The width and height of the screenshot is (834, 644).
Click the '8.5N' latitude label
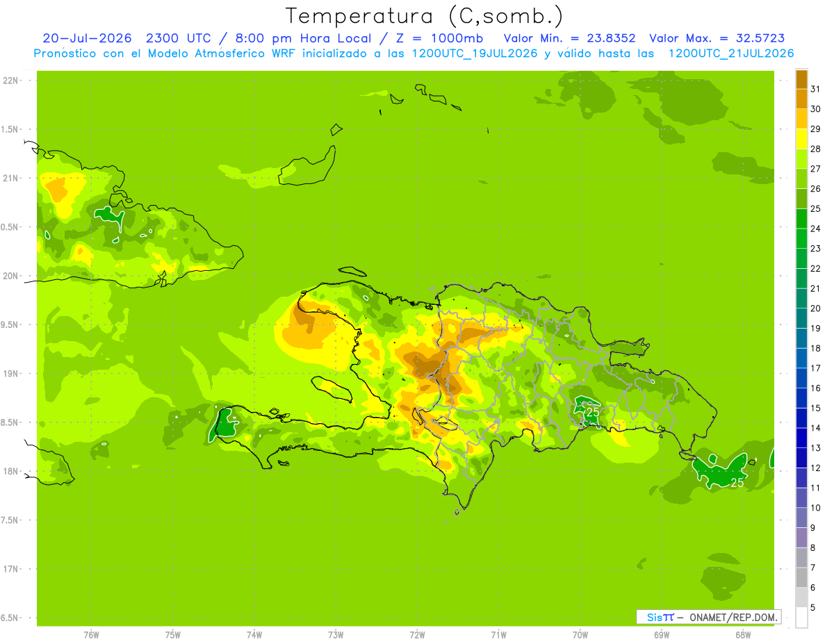click(x=10, y=422)
